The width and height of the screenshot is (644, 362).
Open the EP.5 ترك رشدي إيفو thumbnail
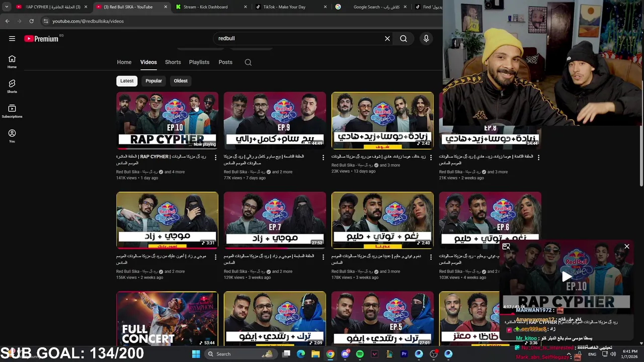click(x=382, y=319)
